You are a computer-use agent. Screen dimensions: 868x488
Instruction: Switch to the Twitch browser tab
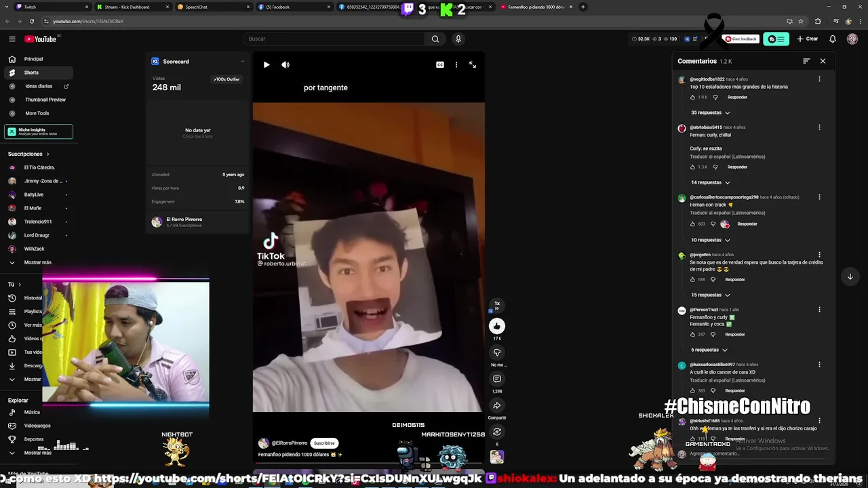point(51,7)
